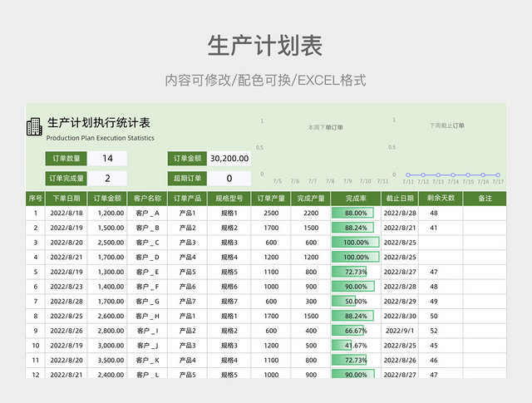This screenshot has width=532, height=403.
Task: Click the 备注 column header
Action: [x=485, y=199]
